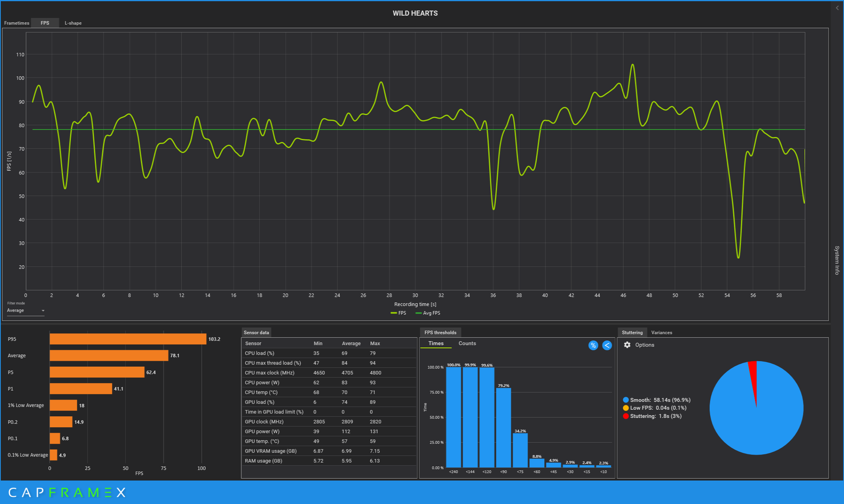Select the CPU max clock (MHz) row
Screen dimensions: 844x504
(x=329, y=373)
